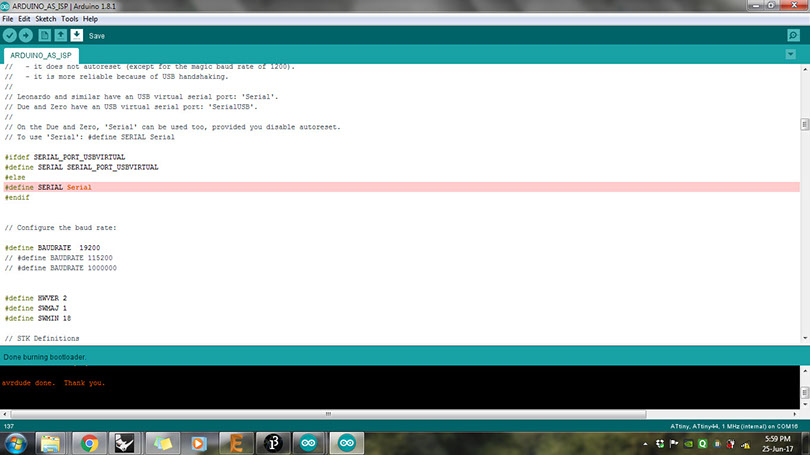The image size is (810, 455).
Task: Click the '#define HWVER 2' line
Action: point(36,298)
